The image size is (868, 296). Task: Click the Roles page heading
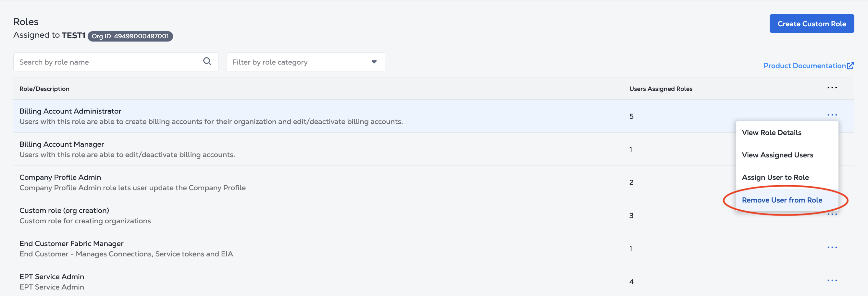click(x=26, y=22)
